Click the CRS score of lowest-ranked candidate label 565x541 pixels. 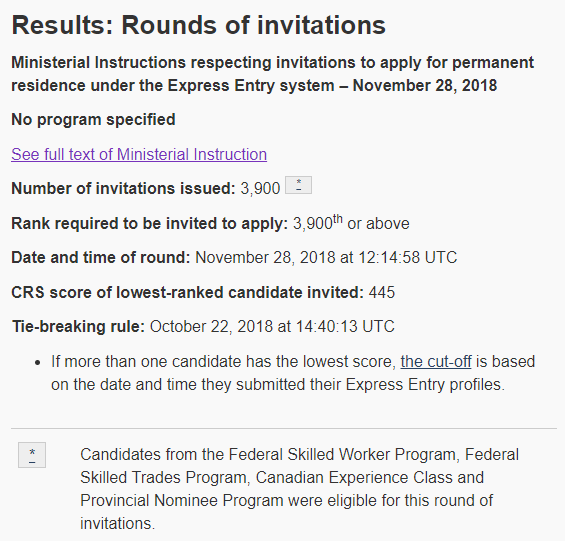(x=187, y=292)
